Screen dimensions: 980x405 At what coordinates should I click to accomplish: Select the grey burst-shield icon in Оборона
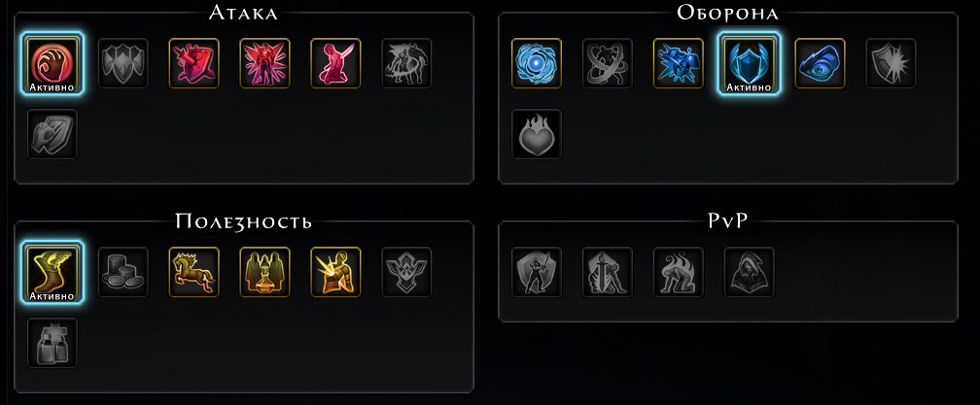tap(891, 63)
